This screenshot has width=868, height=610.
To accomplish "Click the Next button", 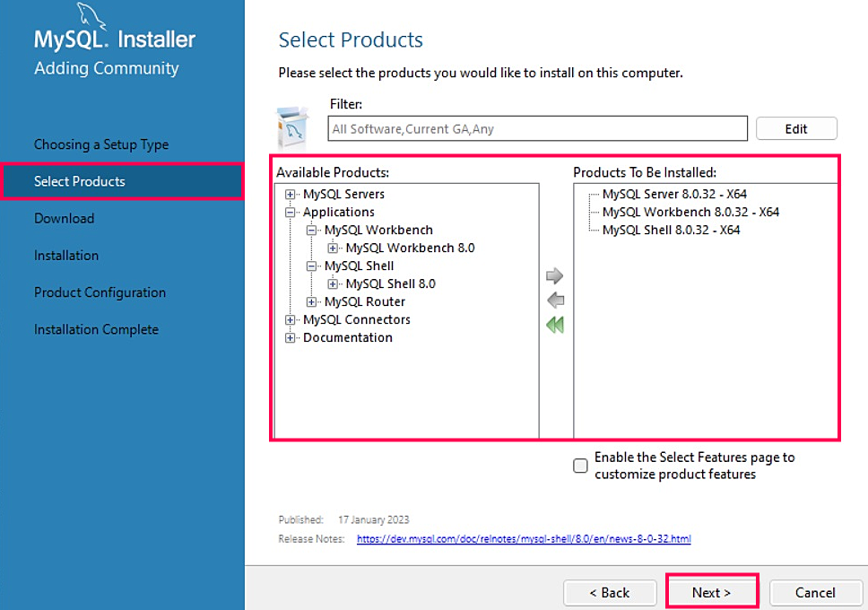I will point(711,592).
